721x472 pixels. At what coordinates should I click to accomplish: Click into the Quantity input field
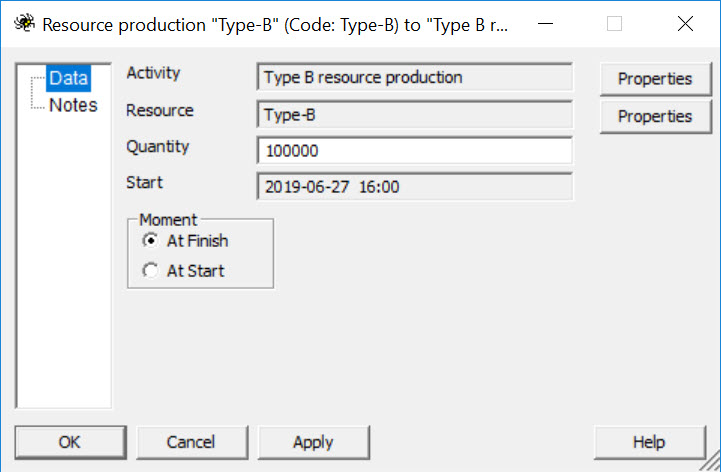coord(414,151)
